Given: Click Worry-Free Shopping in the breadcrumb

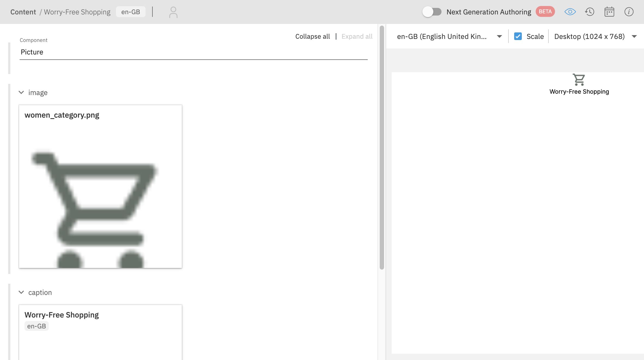Looking at the screenshot, I should pos(77,12).
